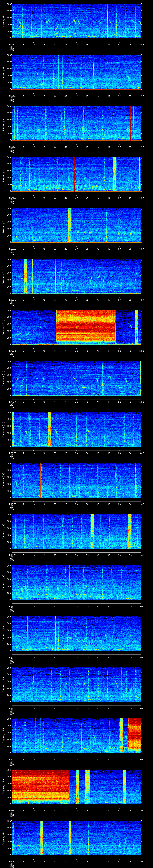
Task: Click the 11:02:00 timestamp label
Action: pyautogui.click(x=12, y=96)
